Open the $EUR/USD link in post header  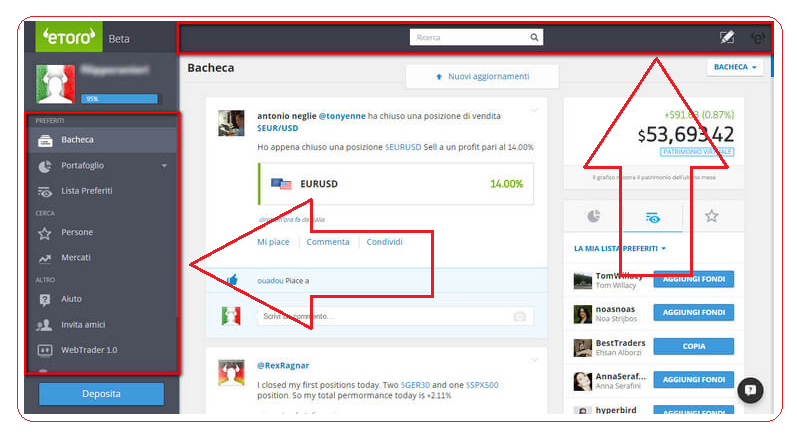click(278, 128)
